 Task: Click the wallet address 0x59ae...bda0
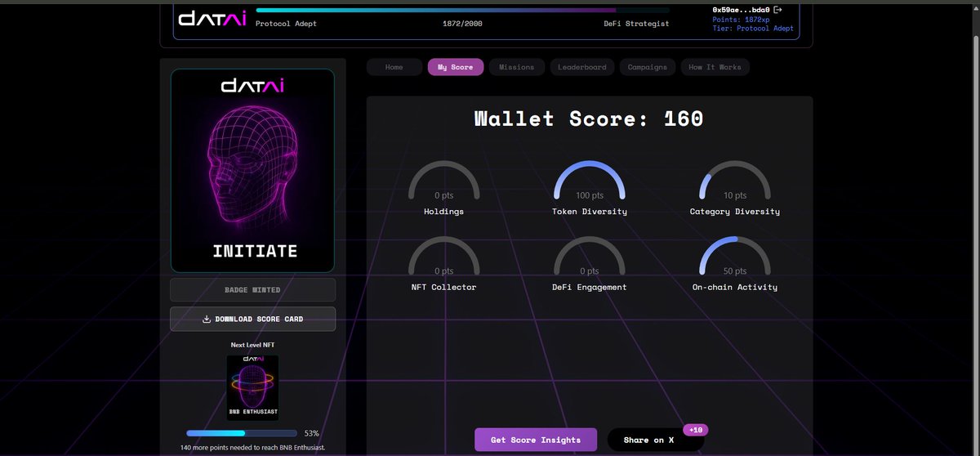click(742, 10)
